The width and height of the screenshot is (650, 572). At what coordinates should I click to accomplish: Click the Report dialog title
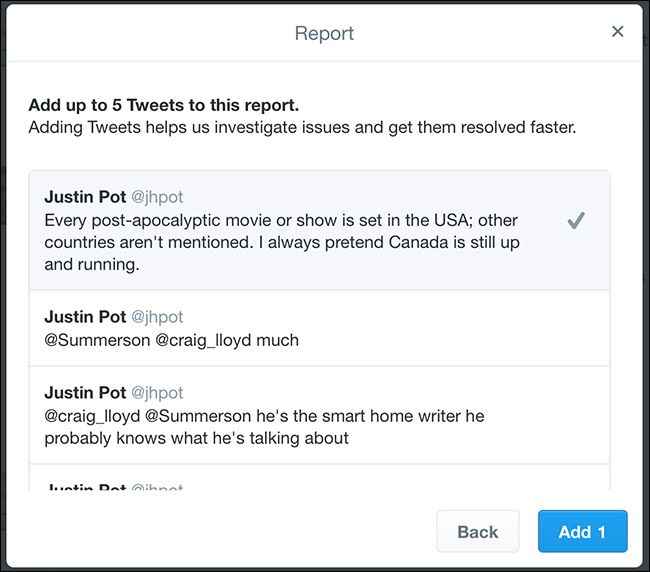[x=324, y=33]
